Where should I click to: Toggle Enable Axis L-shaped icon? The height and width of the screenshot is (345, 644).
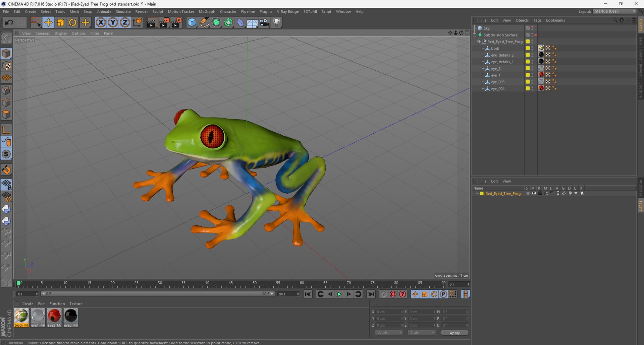pyautogui.click(x=6, y=130)
